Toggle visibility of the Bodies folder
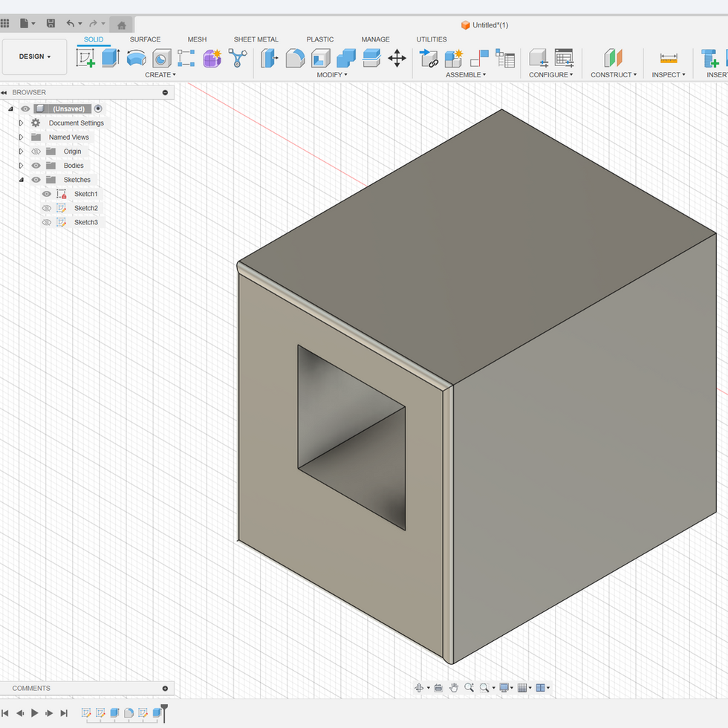 pyautogui.click(x=36, y=166)
